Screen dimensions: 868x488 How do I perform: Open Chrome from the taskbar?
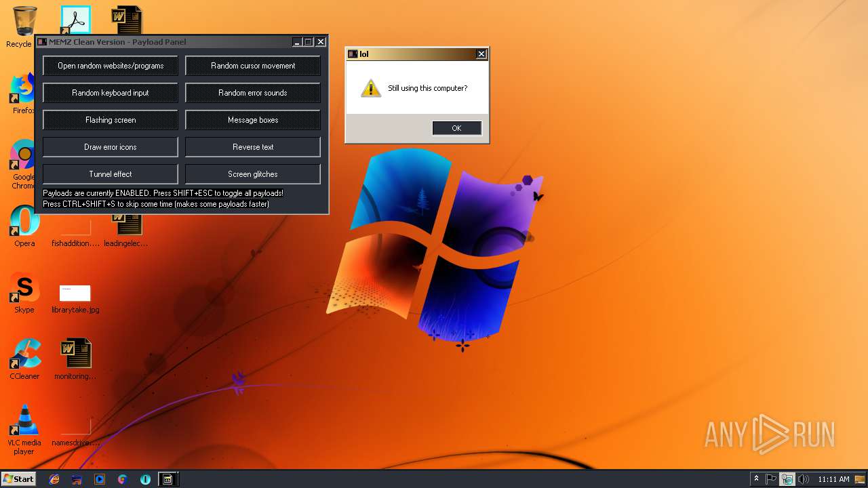click(x=122, y=479)
